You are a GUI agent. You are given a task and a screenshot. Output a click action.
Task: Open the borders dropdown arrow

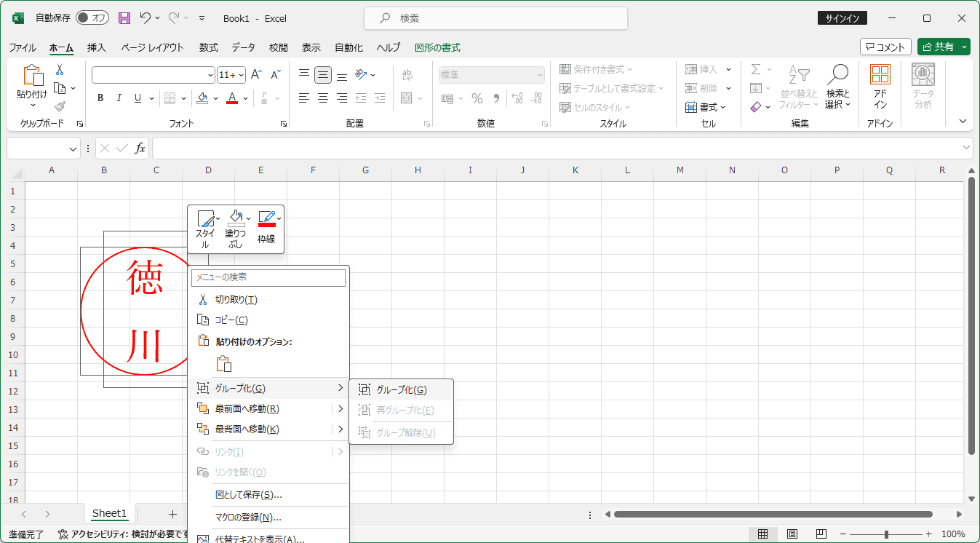[183, 98]
